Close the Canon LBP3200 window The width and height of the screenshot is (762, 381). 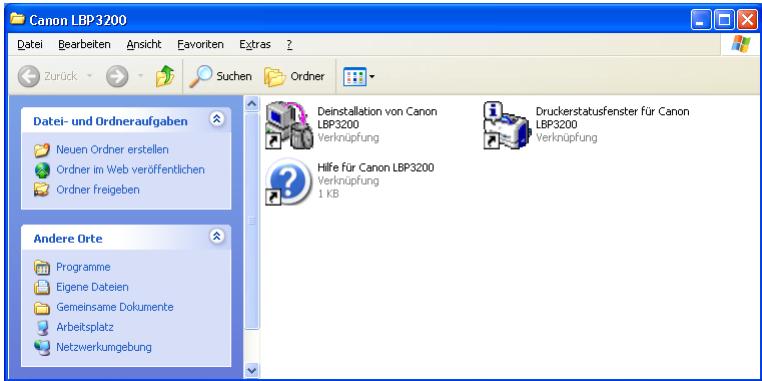click(747, 20)
